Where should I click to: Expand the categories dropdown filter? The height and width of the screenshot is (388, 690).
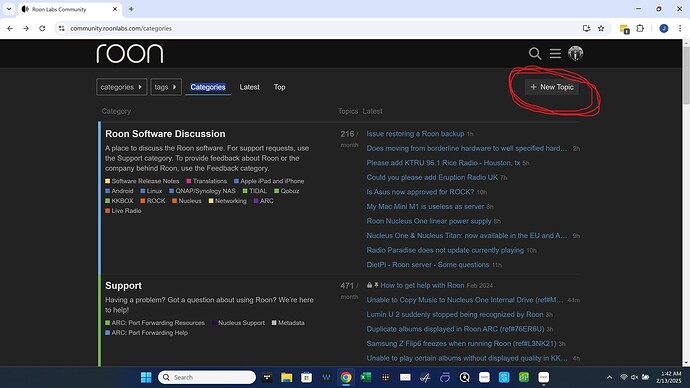pyautogui.click(x=121, y=87)
